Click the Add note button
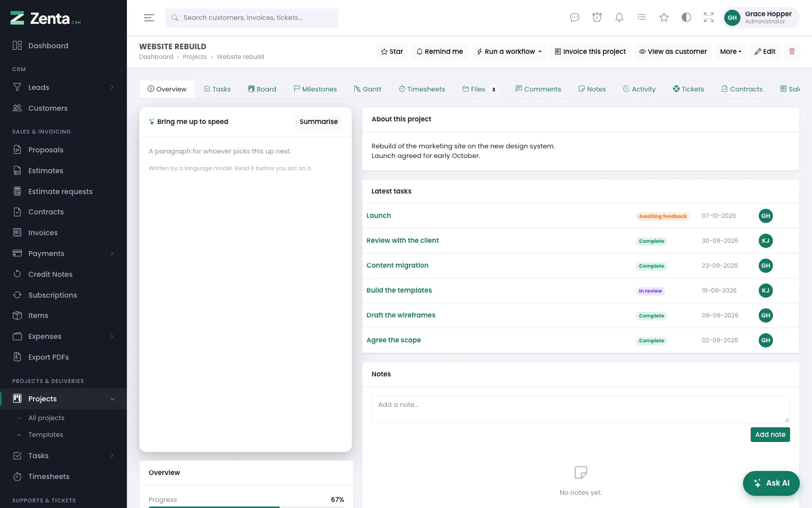 click(x=770, y=434)
